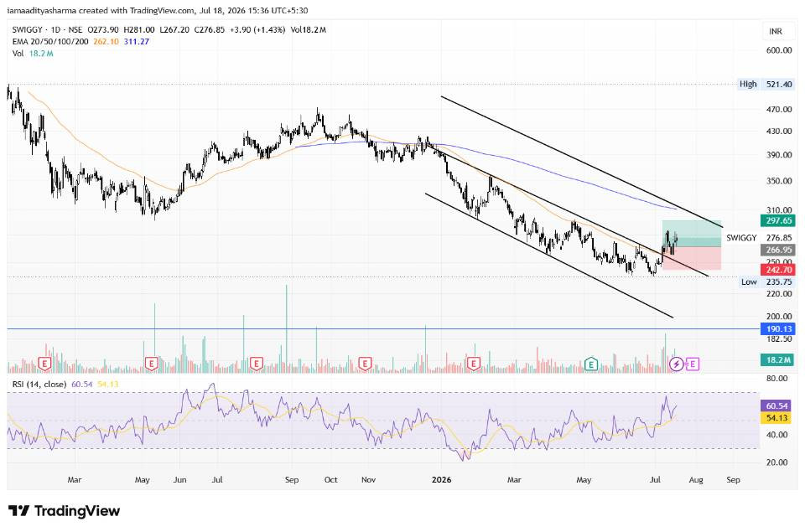This screenshot has height=532, width=805.
Task: Click the 242.70 stop price label
Action: click(x=778, y=270)
